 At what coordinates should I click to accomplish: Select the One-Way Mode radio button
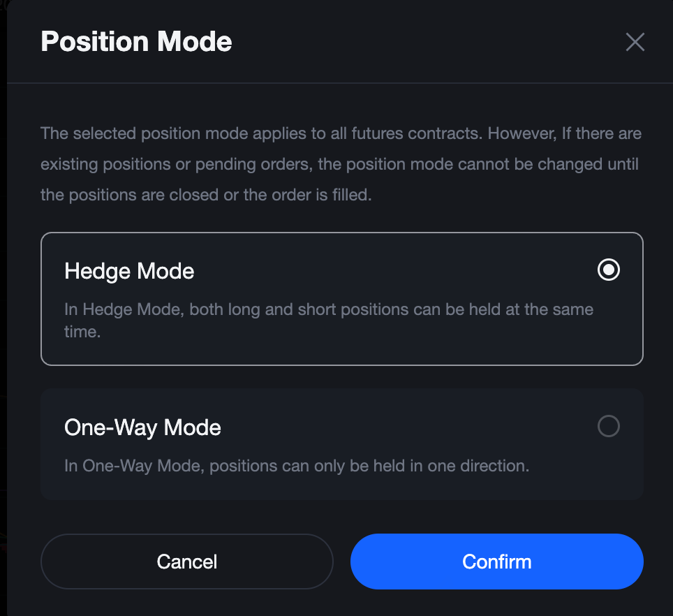pos(608,426)
